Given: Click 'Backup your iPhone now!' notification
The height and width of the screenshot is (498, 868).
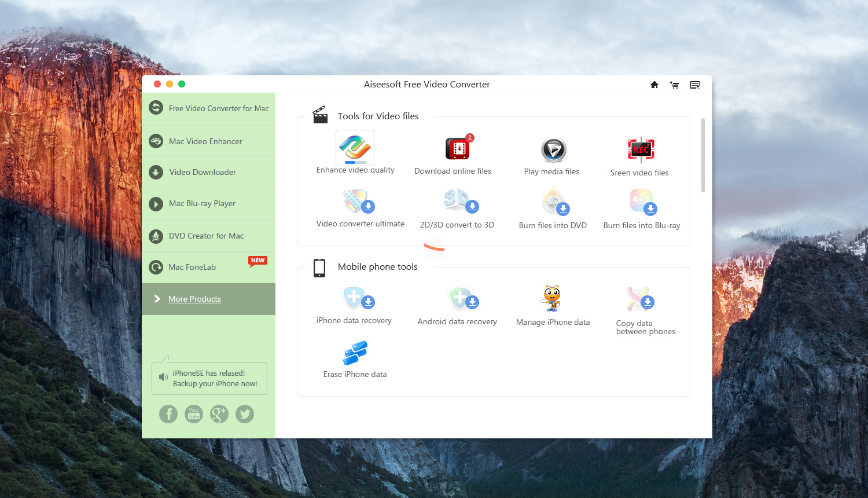Looking at the screenshot, I should [x=209, y=379].
